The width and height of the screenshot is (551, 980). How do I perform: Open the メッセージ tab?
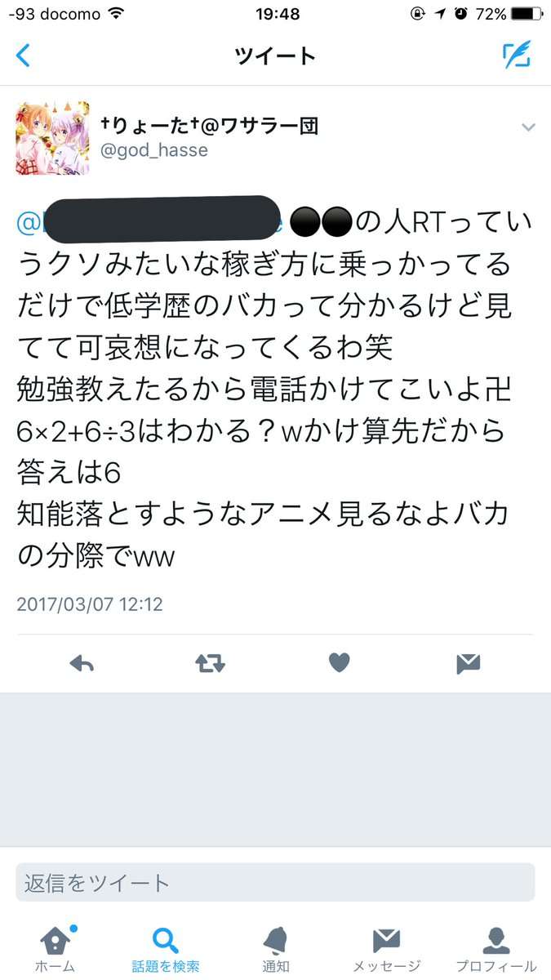(386, 950)
